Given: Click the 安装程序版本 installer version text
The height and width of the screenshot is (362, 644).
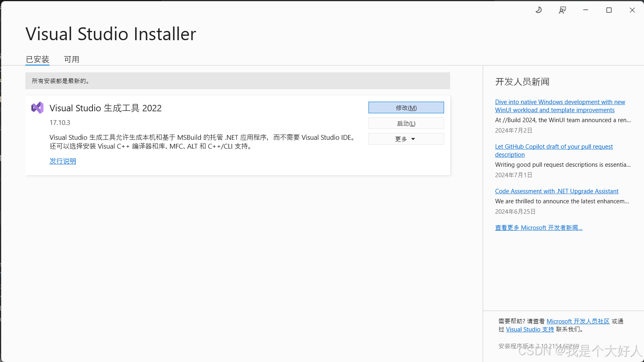Looking at the screenshot, I should click(x=539, y=346).
